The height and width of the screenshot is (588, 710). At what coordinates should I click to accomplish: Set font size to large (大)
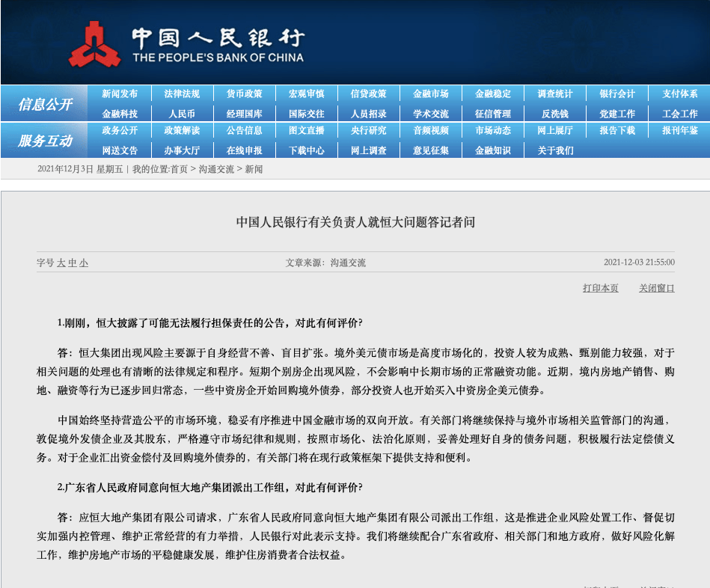62,263
